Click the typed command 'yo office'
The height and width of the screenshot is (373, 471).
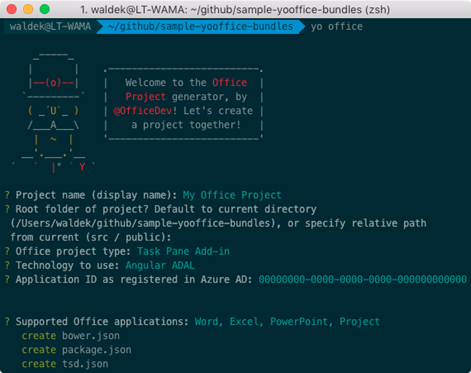tap(337, 26)
